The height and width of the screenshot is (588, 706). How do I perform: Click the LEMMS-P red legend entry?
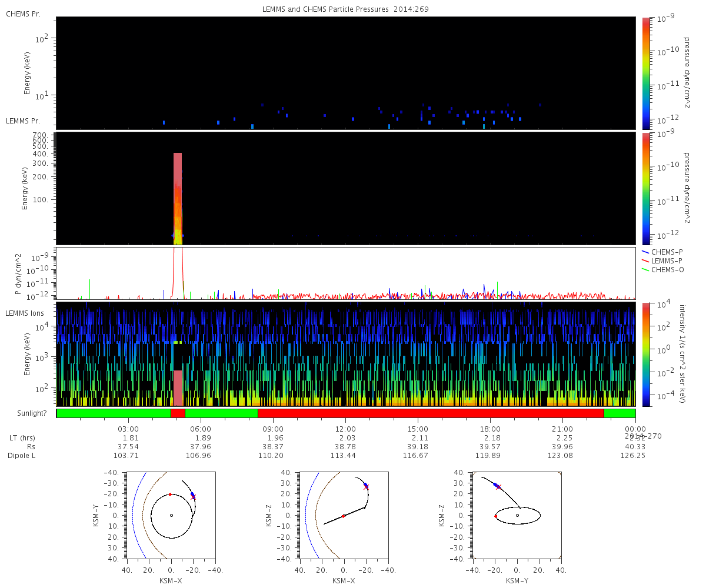[x=667, y=260]
